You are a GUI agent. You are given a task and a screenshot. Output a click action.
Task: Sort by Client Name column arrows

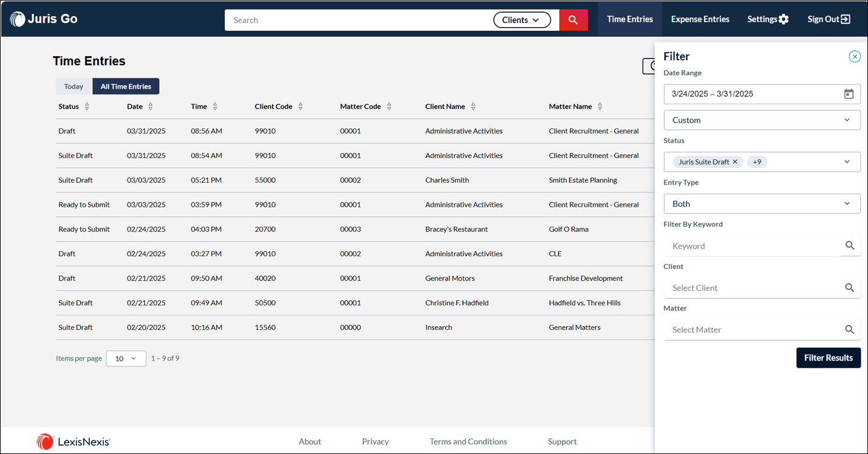click(473, 107)
